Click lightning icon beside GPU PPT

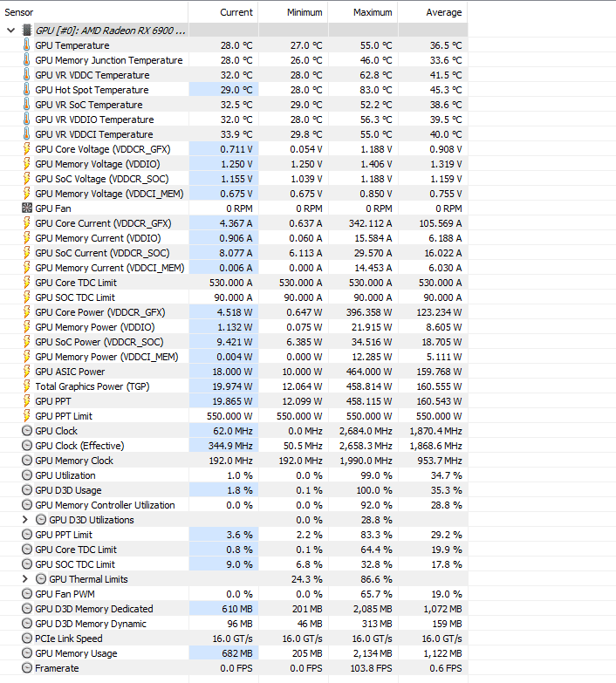pos(26,400)
